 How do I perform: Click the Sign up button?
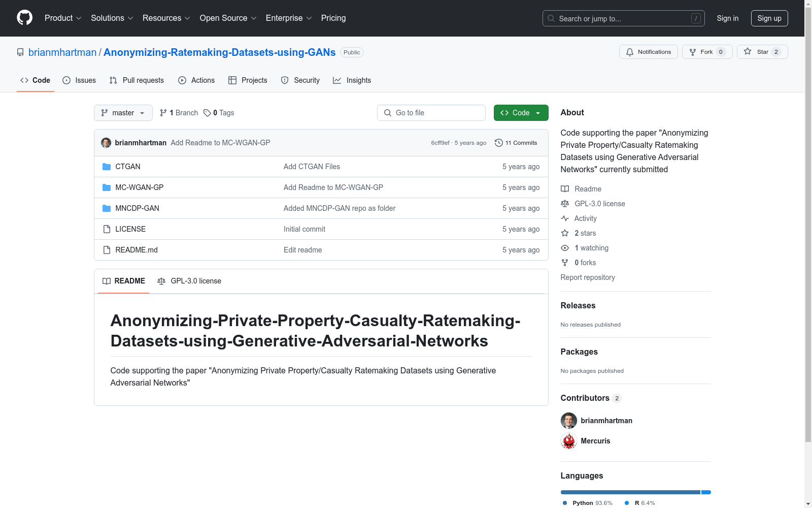click(x=769, y=18)
